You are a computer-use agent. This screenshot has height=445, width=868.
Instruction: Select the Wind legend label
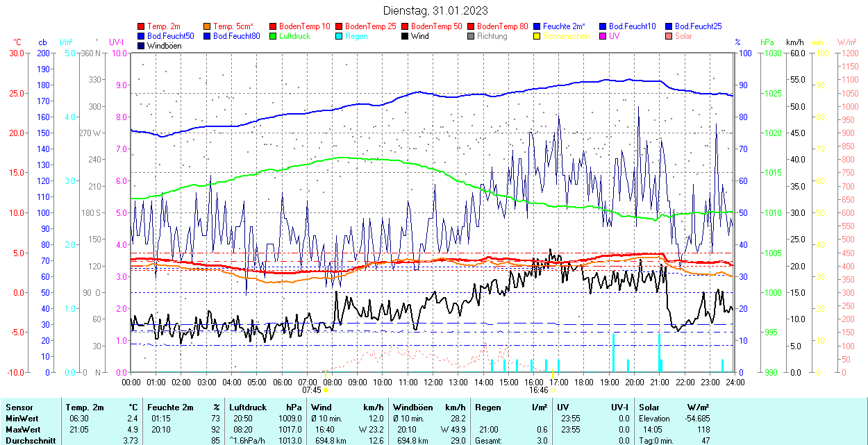tap(419, 36)
